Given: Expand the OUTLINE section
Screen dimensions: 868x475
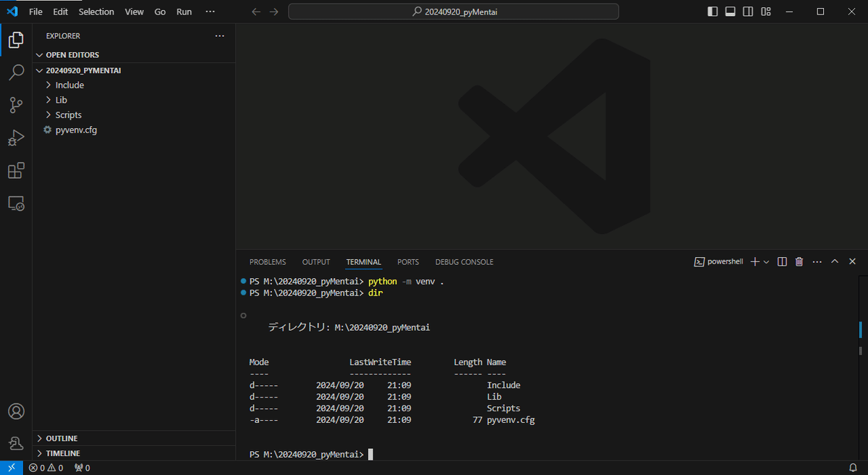Looking at the screenshot, I should coord(134,439).
